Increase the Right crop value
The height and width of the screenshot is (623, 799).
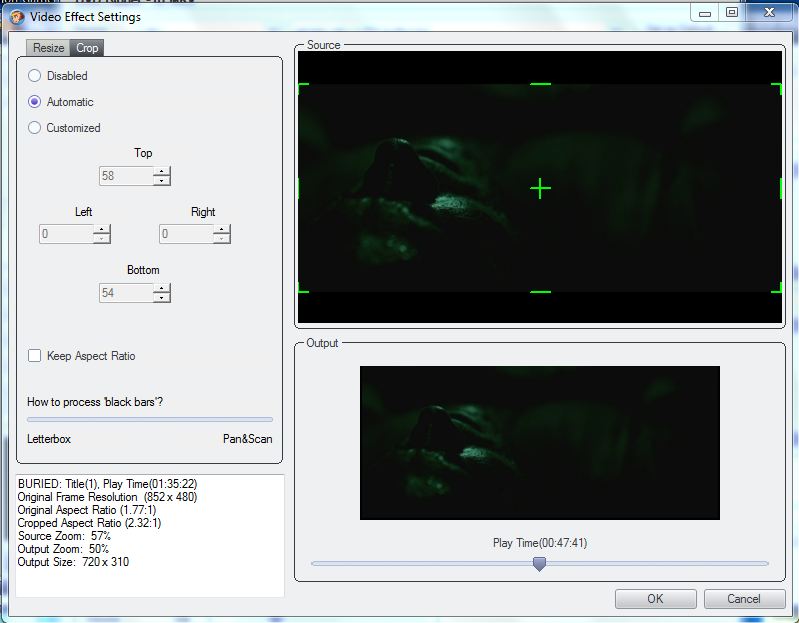tap(222, 230)
